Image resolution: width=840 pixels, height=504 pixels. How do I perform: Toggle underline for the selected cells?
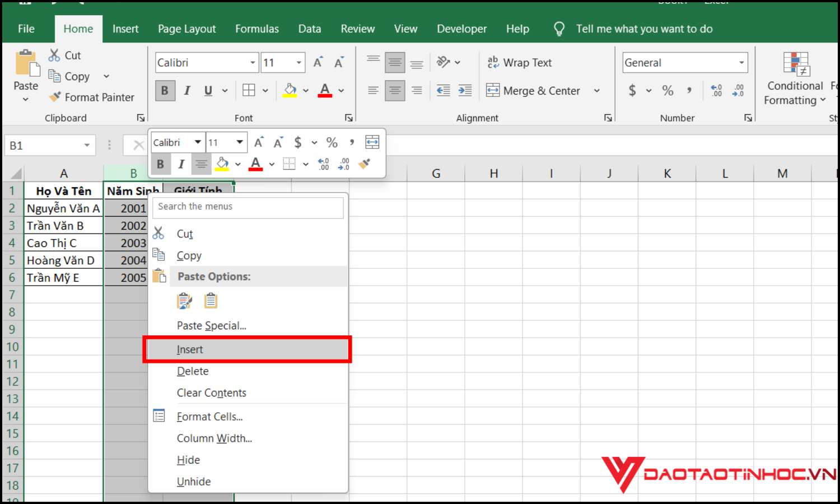coord(207,90)
